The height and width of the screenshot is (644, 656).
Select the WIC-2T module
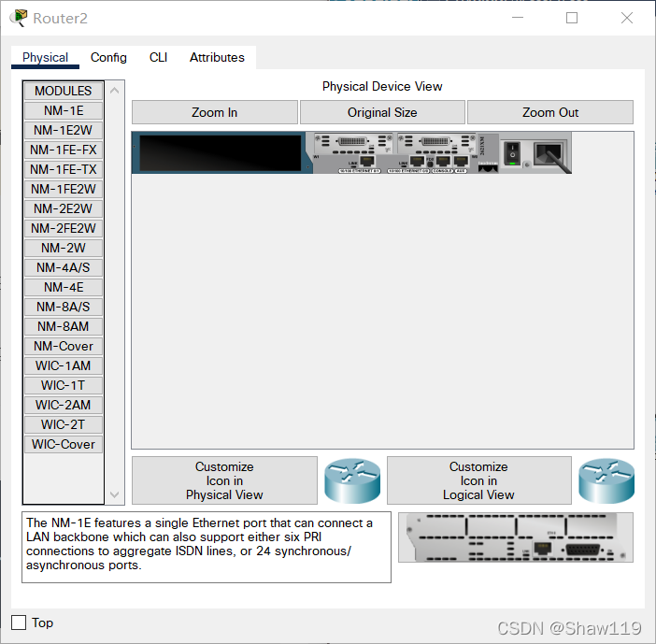click(x=64, y=424)
